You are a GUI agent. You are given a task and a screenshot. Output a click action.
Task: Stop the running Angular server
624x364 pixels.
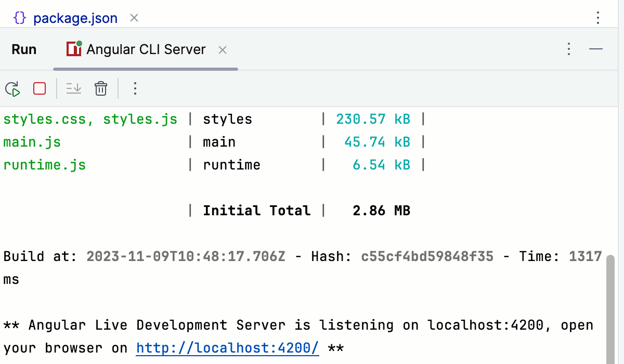pyautogui.click(x=39, y=88)
